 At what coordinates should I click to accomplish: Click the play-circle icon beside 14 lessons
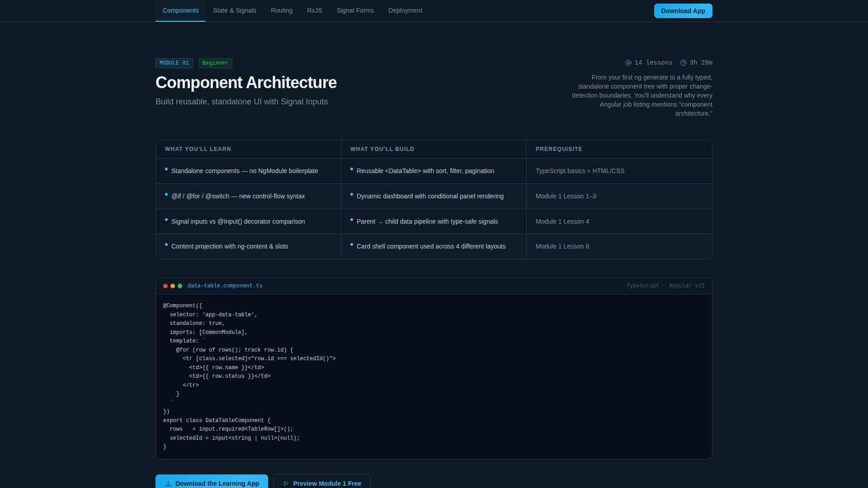coord(628,63)
